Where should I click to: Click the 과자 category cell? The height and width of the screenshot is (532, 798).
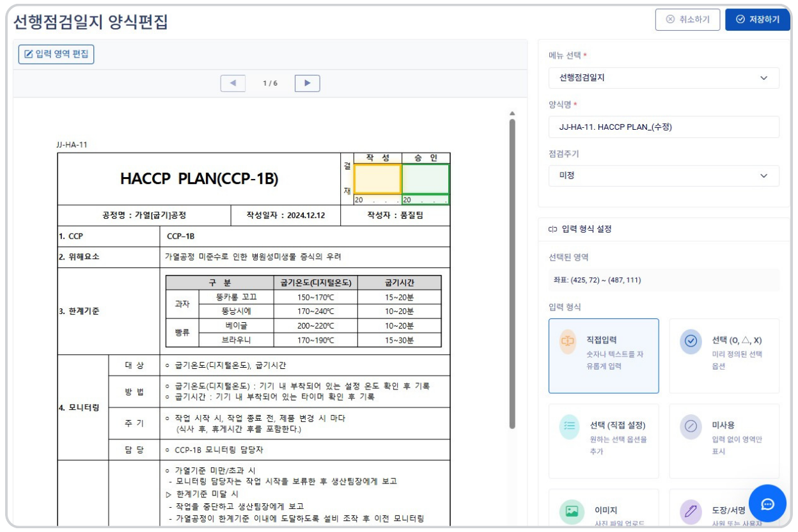coord(183,304)
